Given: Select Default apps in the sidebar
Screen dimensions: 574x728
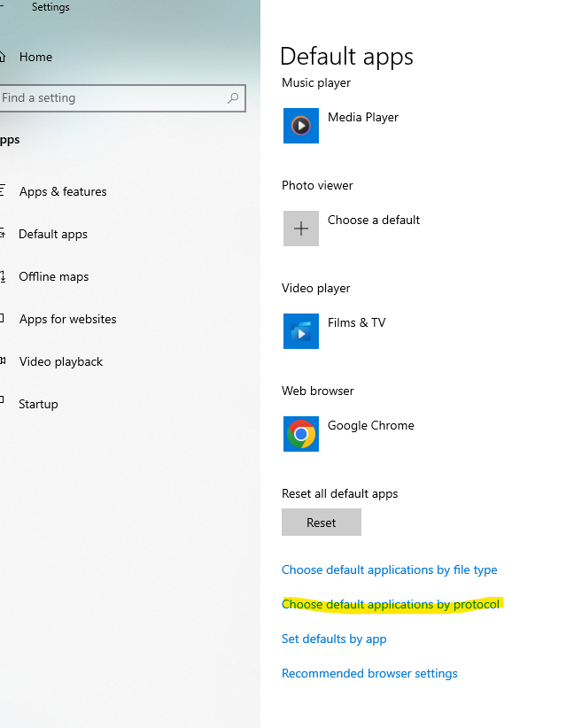Looking at the screenshot, I should click(53, 234).
